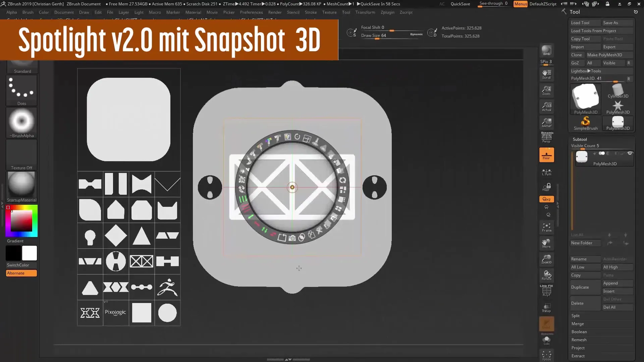Select the white main color swatch

click(x=30, y=253)
